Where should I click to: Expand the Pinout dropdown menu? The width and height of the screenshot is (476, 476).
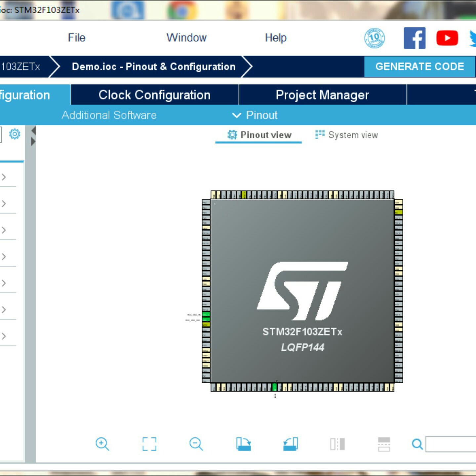click(x=255, y=115)
